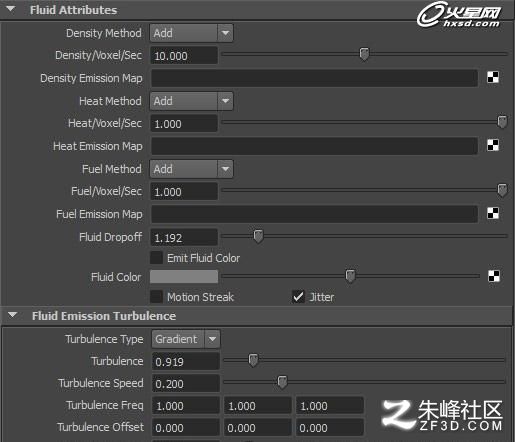Collapse the Fluid Emission Turbulence section

click(13, 315)
